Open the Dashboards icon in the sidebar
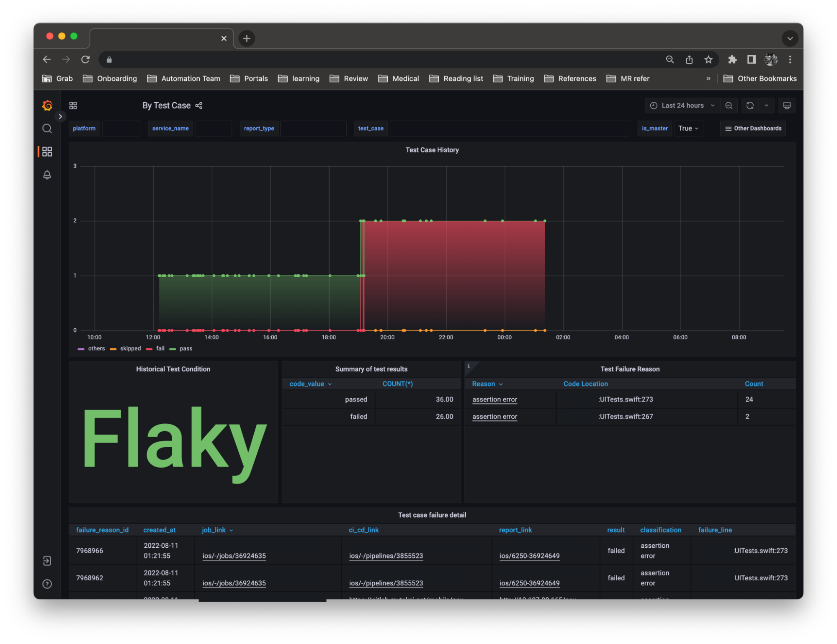Screen dimensions: 837x644 [47, 152]
